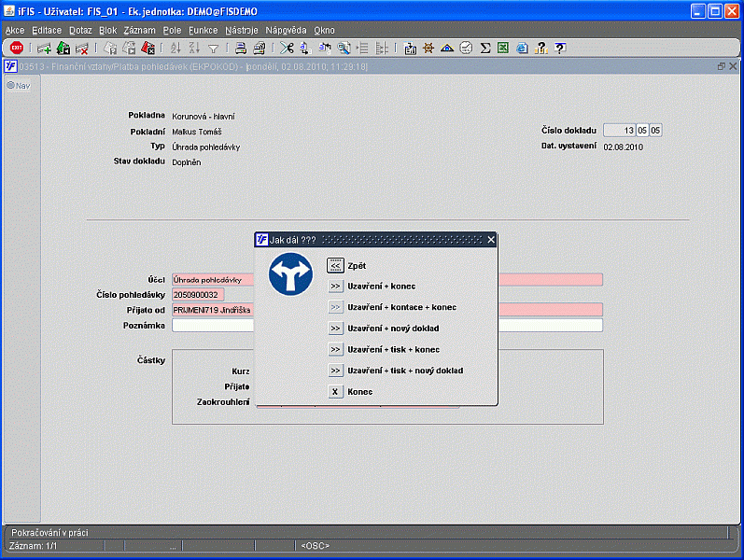
Task: Choose Uzavření + tisk + konec option
Action: [x=336, y=349]
